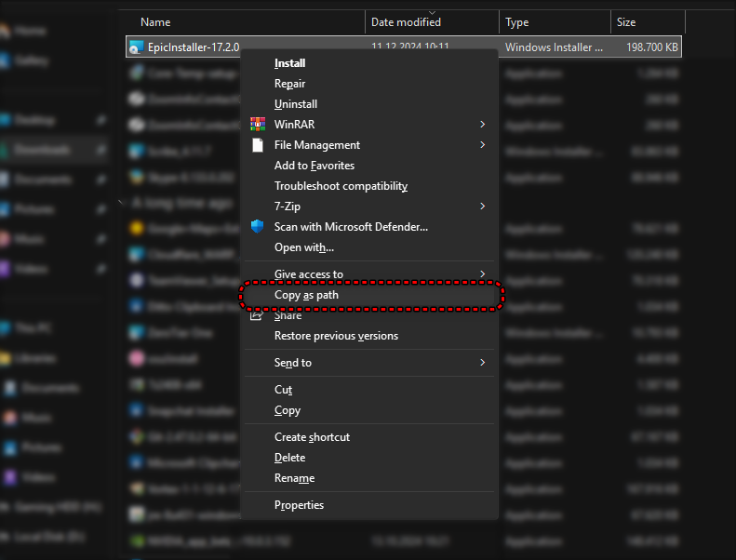Expand the File Management submenu chevron
The height and width of the screenshot is (560, 736).
tap(483, 144)
